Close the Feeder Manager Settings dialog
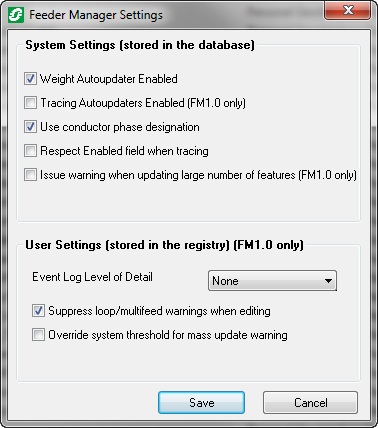The image size is (378, 428). click(x=347, y=10)
